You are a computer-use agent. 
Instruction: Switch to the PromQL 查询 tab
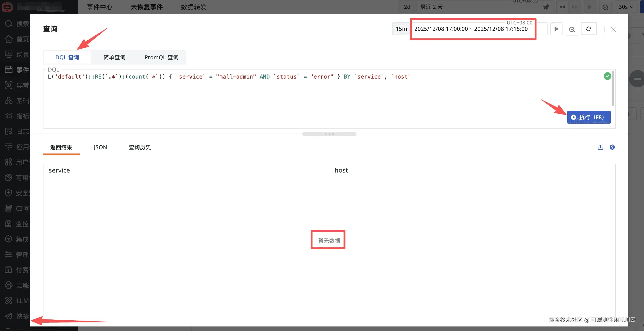[161, 58]
